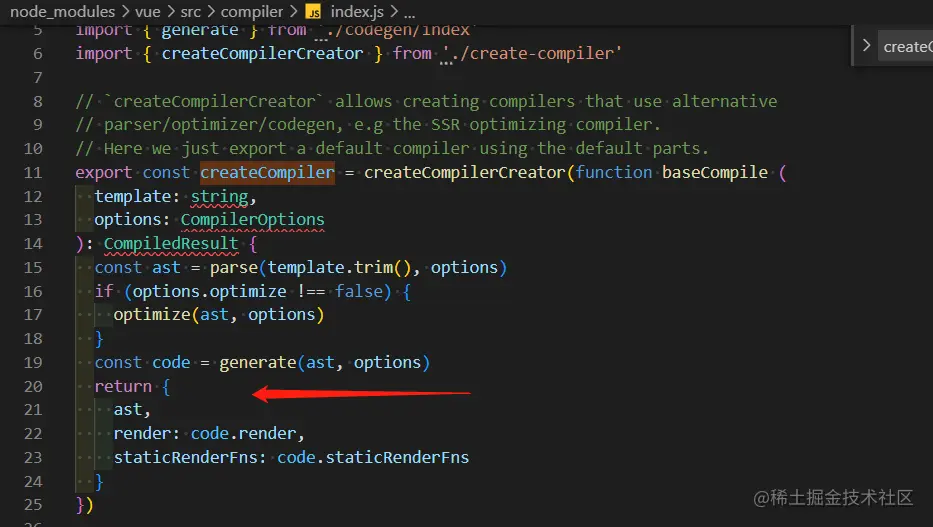Viewport: 933px width, 527px height.
Task: Click the find widget input showing 'create'
Action: 907,46
